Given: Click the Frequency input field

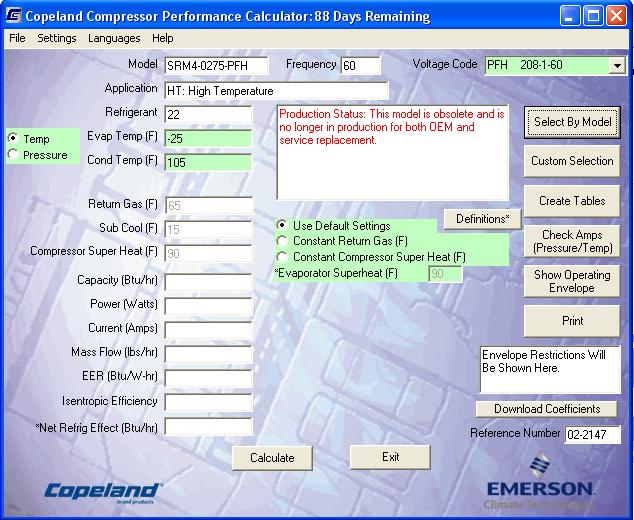Looking at the screenshot, I should coord(361,66).
